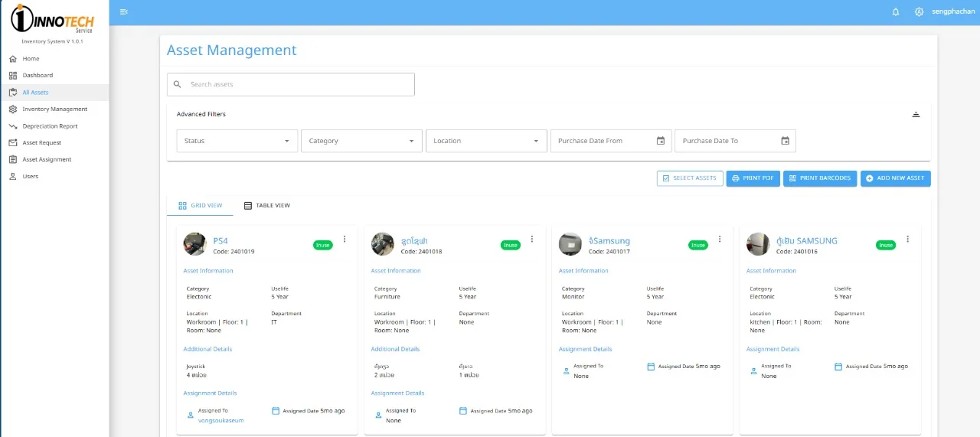Click Code: 2401016 text

797,252
